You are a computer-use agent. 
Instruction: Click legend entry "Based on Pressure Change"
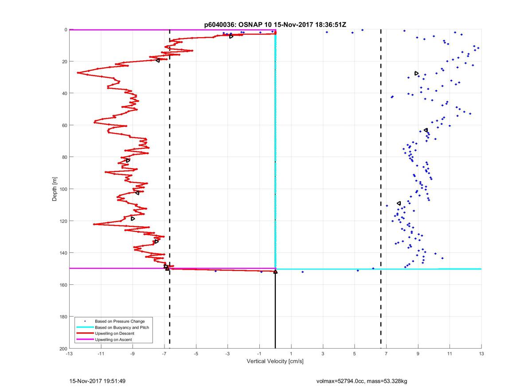120,321
